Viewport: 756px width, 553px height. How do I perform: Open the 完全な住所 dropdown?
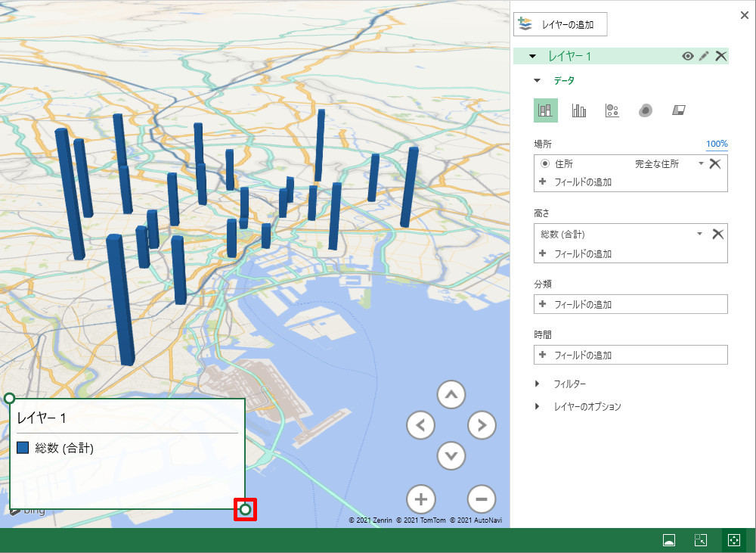(701, 163)
